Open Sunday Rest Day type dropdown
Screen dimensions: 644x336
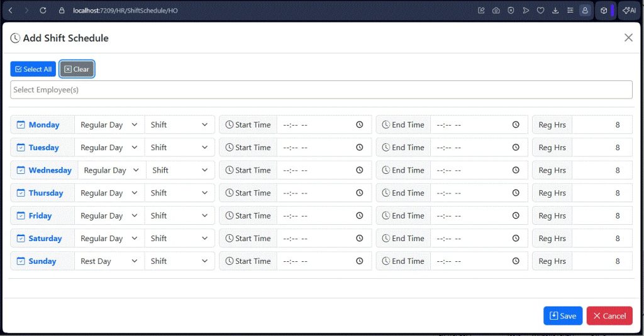pos(109,261)
